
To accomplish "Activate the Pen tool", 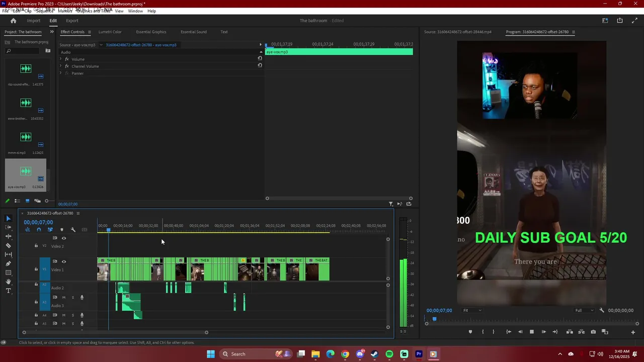I will point(8,263).
